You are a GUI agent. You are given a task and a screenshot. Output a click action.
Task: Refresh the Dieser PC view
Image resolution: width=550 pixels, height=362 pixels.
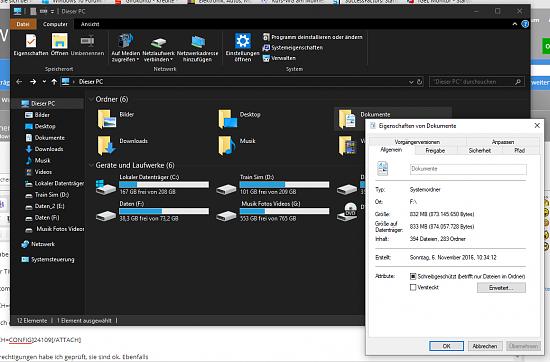click(x=420, y=82)
